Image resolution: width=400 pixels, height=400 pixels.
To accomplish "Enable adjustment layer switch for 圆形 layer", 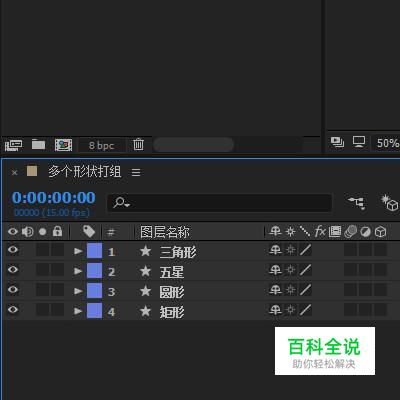I will 365,290.
